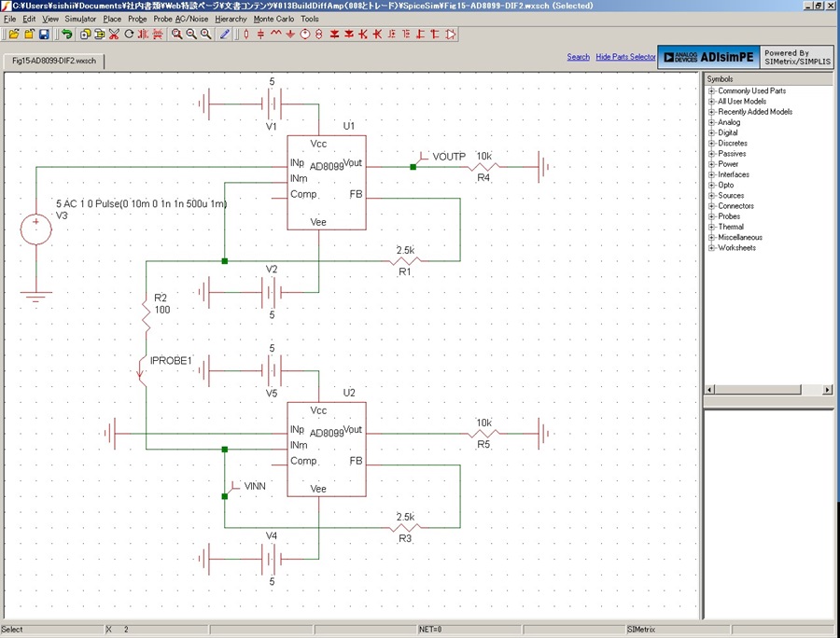This screenshot has width=840, height=638.
Task: Click the ADIsimPE Analog Devices banner
Action: click(x=708, y=57)
